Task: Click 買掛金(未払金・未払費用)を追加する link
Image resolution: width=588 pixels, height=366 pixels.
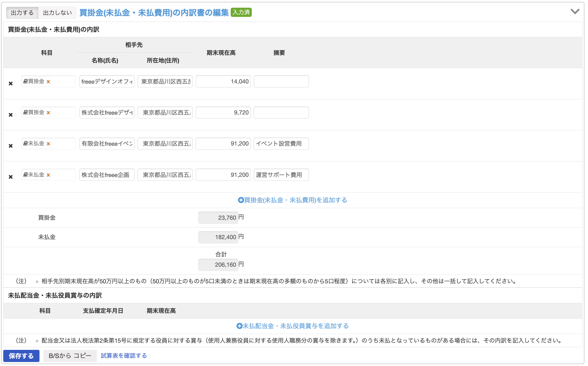Action: (x=293, y=200)
